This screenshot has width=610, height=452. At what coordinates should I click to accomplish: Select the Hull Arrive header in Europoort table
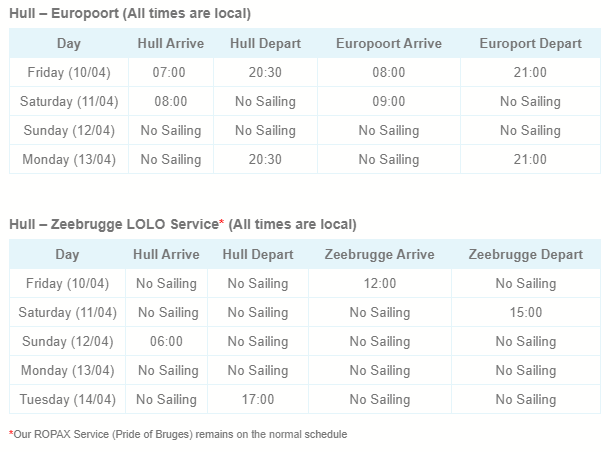click(171, 43)
